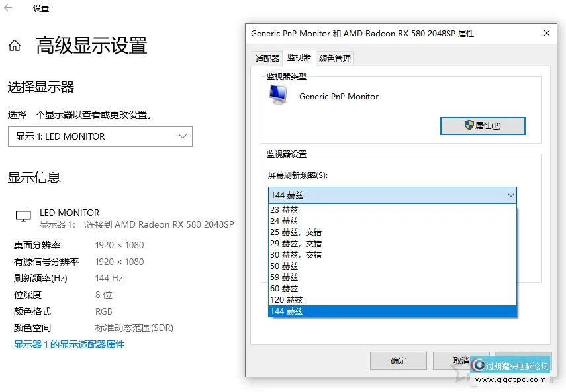This screenshot has width=566, height=392.
Task: Select the 50 赫兹 refresh option
Action: [x=283, y=266]
